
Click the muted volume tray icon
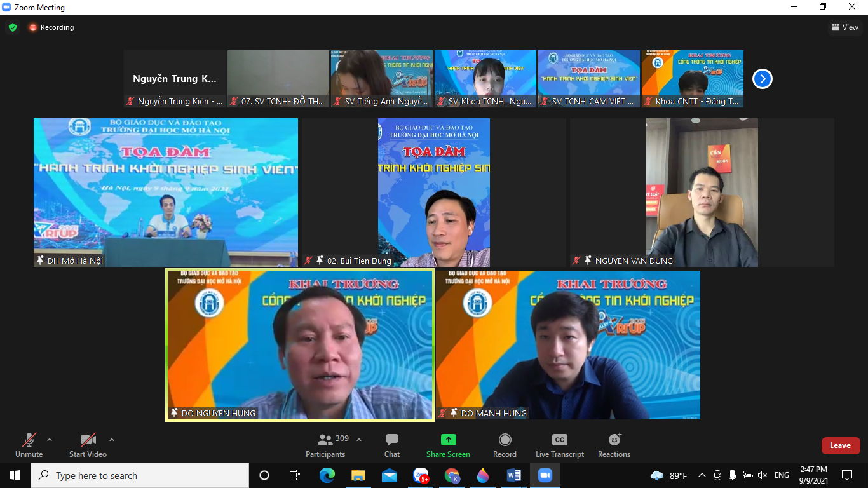pos(763,475)
